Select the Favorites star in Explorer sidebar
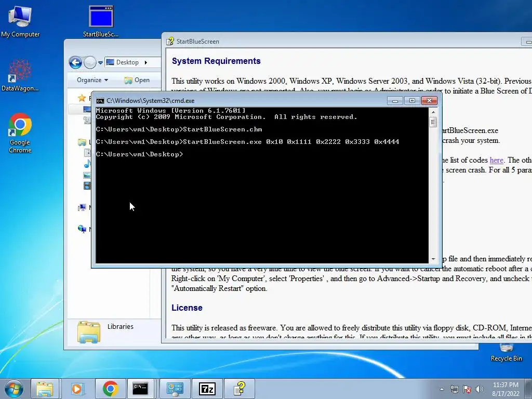This screenshot has height=399, width=532. [82, 98]
